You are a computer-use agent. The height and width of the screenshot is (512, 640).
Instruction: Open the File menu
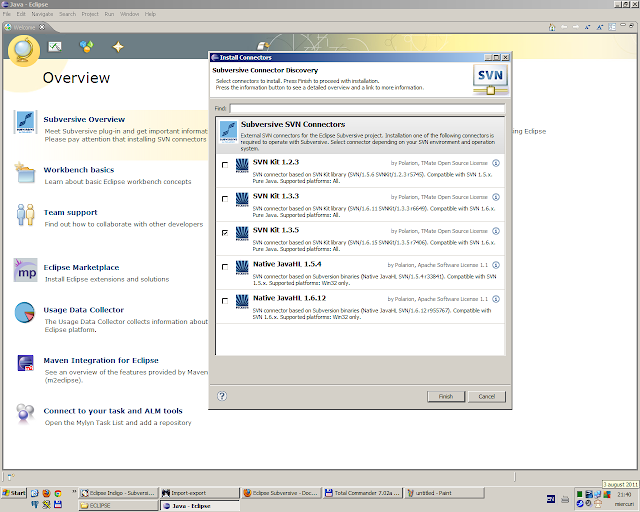point(7,14)
